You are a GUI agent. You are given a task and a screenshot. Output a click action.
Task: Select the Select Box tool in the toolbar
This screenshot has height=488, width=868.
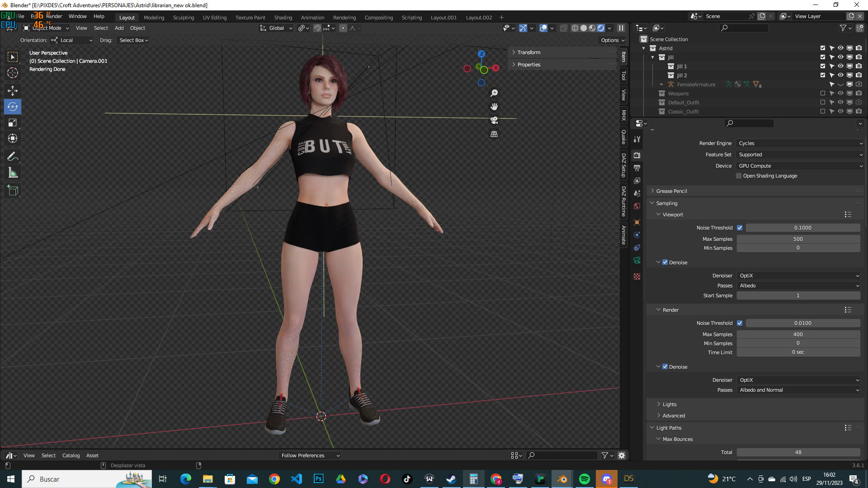click(13, 57)
